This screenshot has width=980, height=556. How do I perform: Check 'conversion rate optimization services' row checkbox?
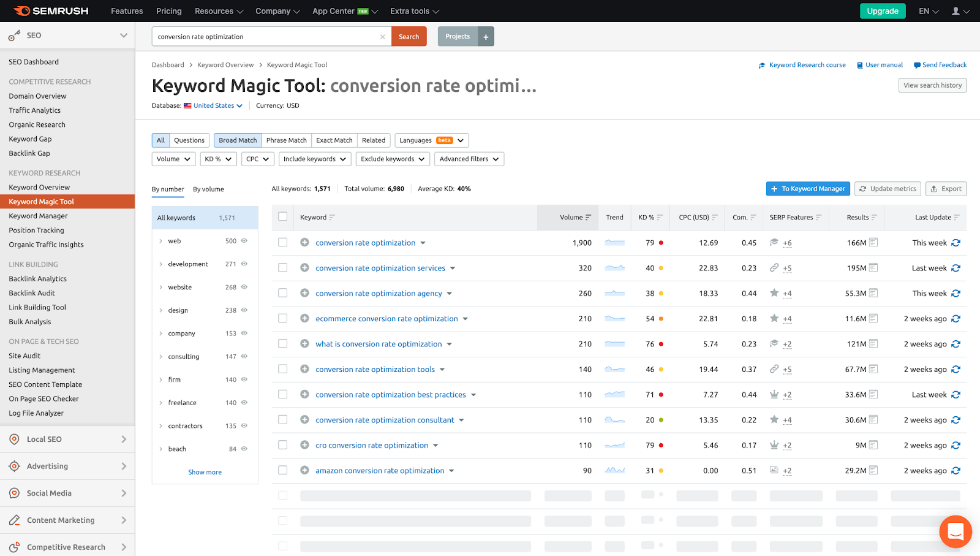coord(282,267)
